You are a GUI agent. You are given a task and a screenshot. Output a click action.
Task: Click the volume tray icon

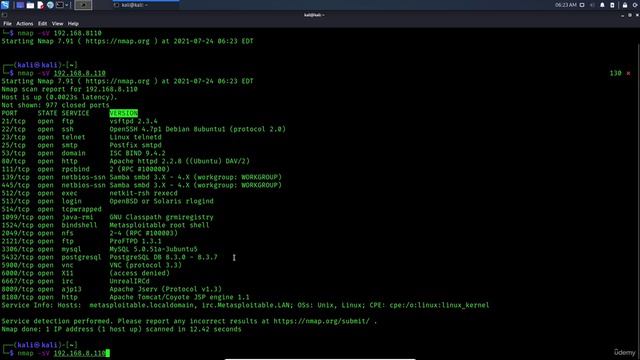click(592, 5)
